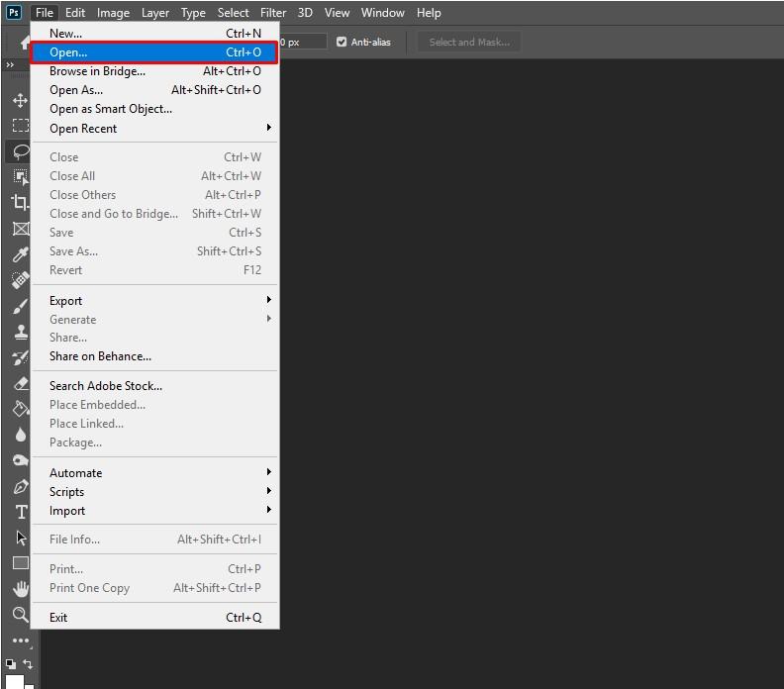Select the Dodge tool
This screenshot has width=784, height=689.
[x=20, y=460]
